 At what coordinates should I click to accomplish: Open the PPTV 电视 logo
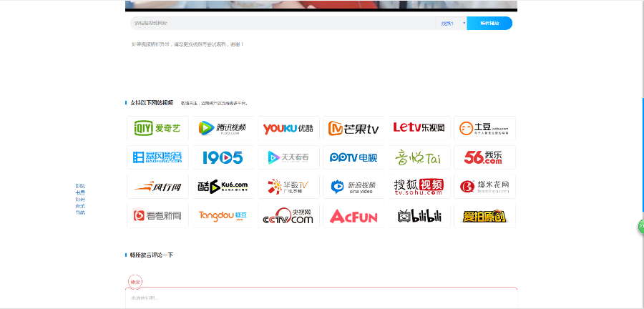(354, 157)
